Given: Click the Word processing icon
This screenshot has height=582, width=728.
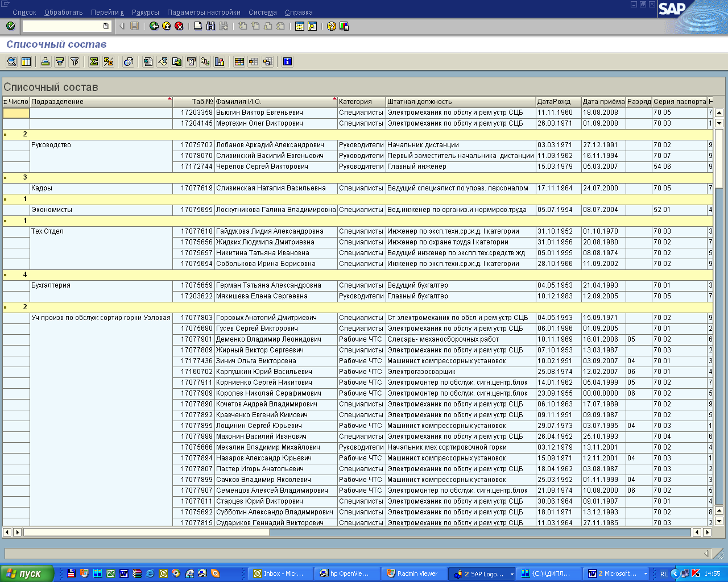Looking at the screenshot, I should (x=163, y=61).
